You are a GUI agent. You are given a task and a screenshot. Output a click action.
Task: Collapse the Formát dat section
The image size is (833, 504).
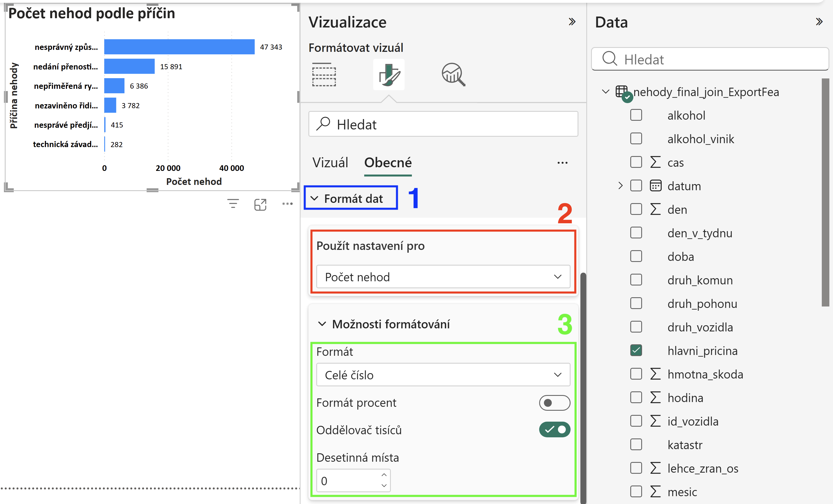click(314, 198)
